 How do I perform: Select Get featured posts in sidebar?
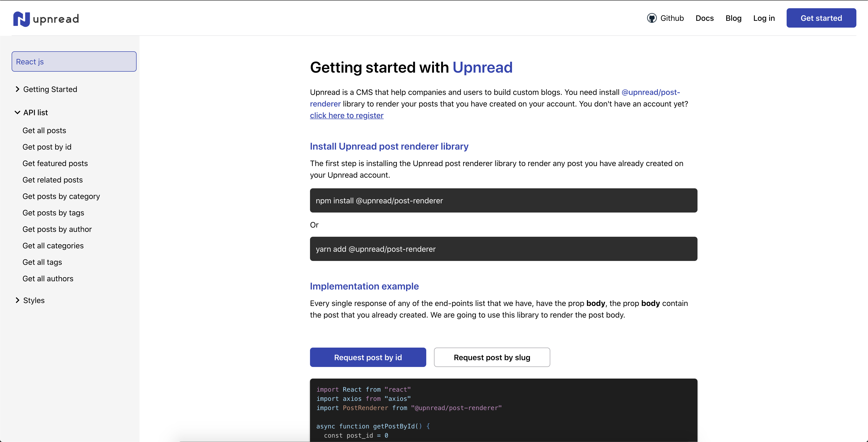[x=55, y=163]
